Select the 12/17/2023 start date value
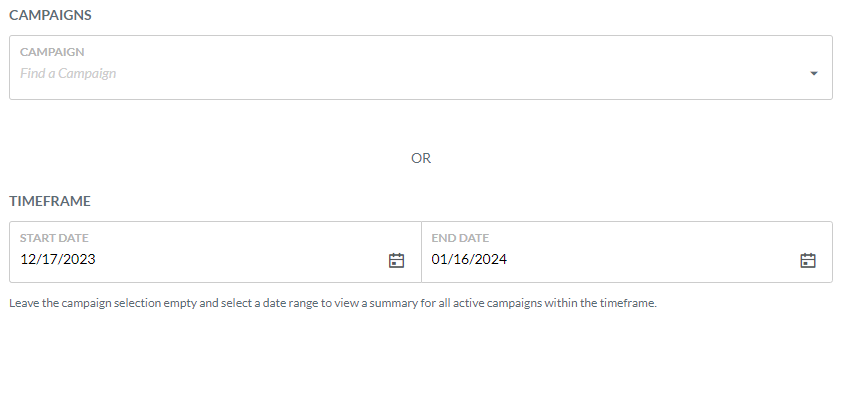This screenshot has width=849, height=396. (58, 259)
